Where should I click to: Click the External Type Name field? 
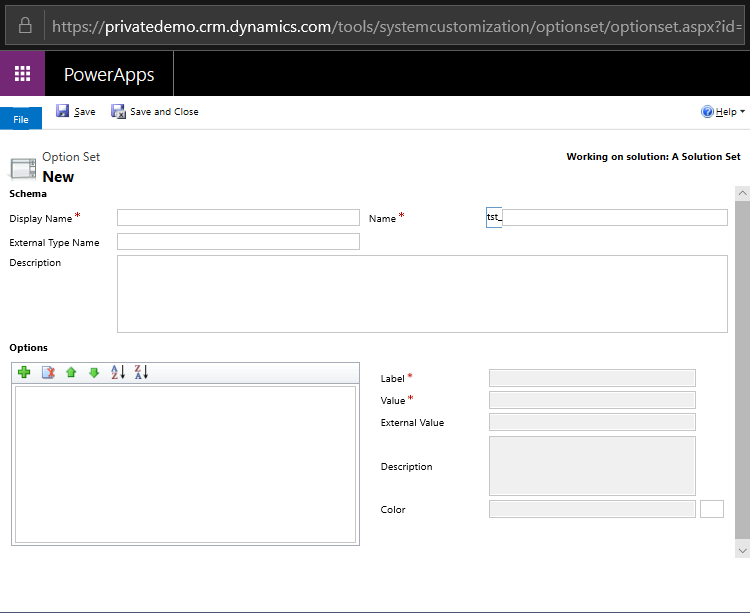(x=238, y=242)
